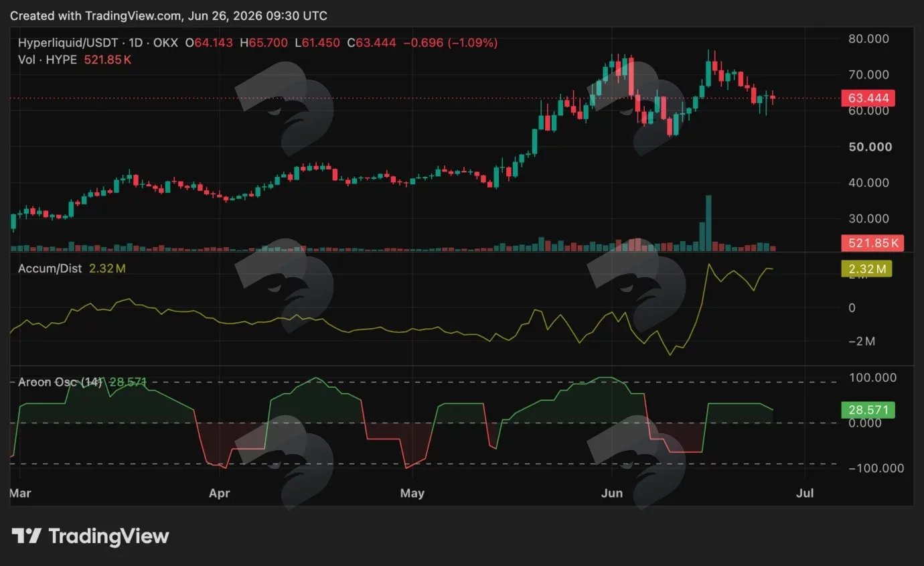Click the 70.000 price axis label
This screenshot has height=566, width=924.
tap(868, 74)
